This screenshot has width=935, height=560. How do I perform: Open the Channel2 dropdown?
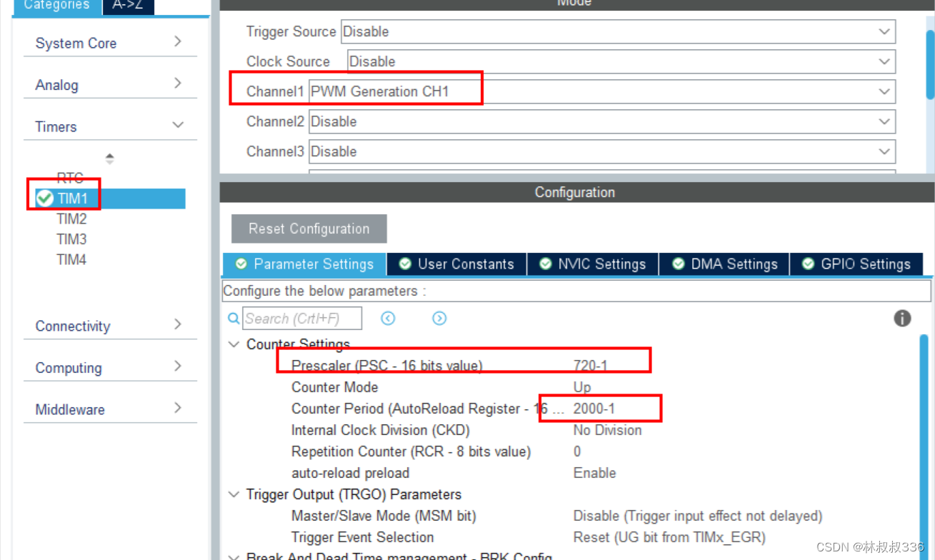602,121
